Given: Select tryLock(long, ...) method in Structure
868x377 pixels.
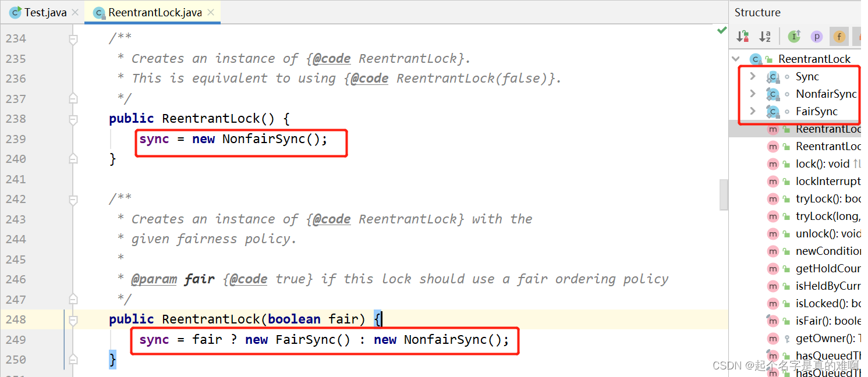Looking at the screenshot, I should click(828, 216).
